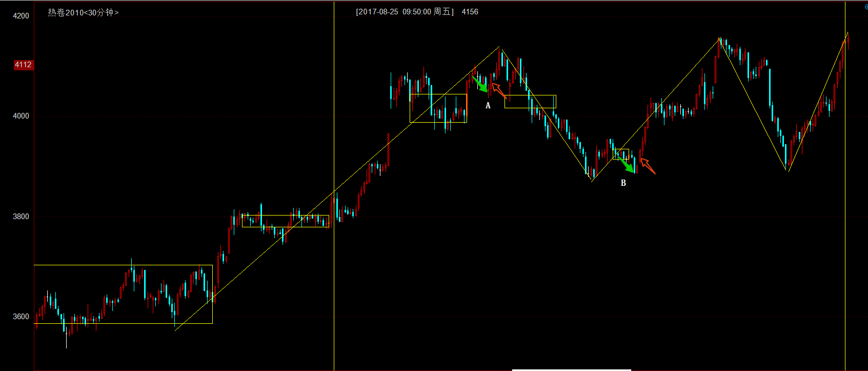Click the white horizontal scrollbar at bottom
Screen dimensions: 868x371
(571, 369)
